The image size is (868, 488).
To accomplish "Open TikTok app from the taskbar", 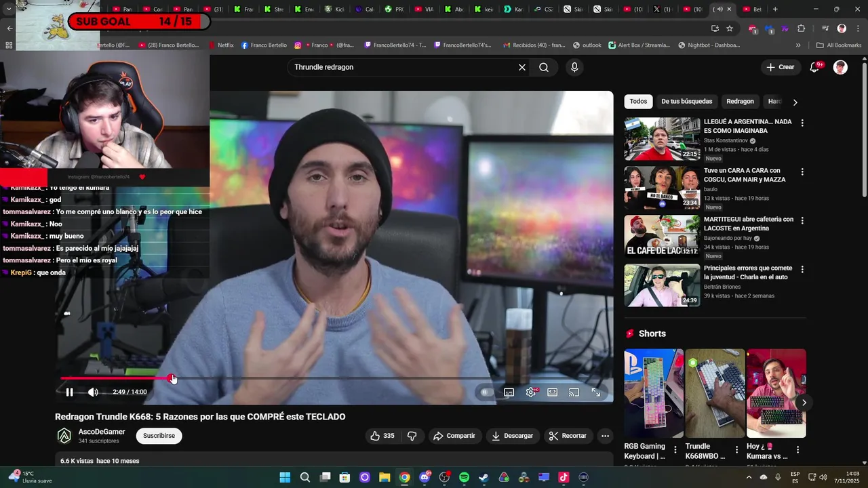I will [x=564, y=477].
